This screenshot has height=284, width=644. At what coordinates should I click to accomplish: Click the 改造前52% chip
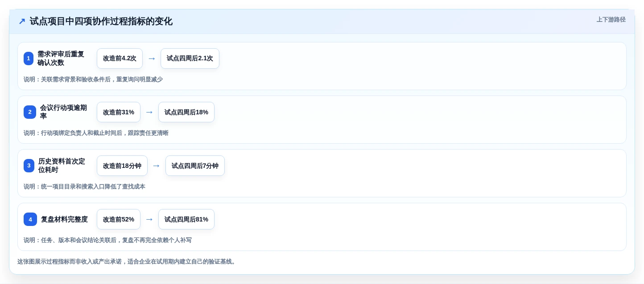tap(119, 219)
